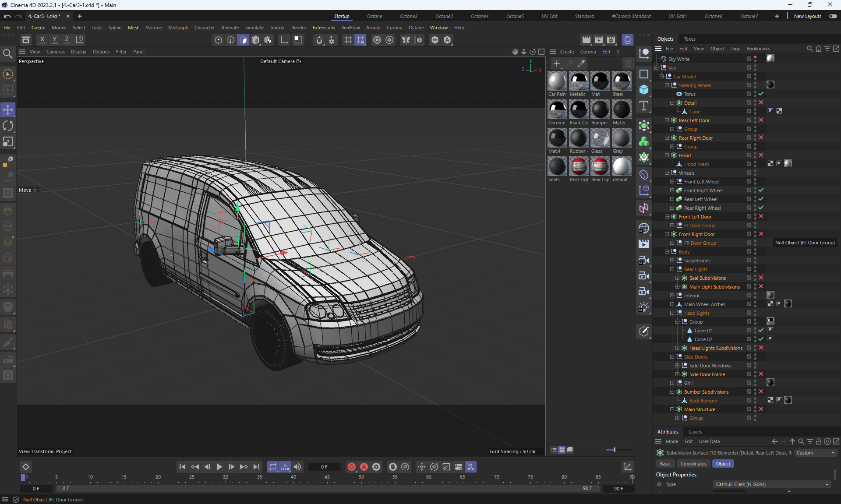841x504 pixels.
Task: Switch to the Takes tab
Action: coord(689,39)
